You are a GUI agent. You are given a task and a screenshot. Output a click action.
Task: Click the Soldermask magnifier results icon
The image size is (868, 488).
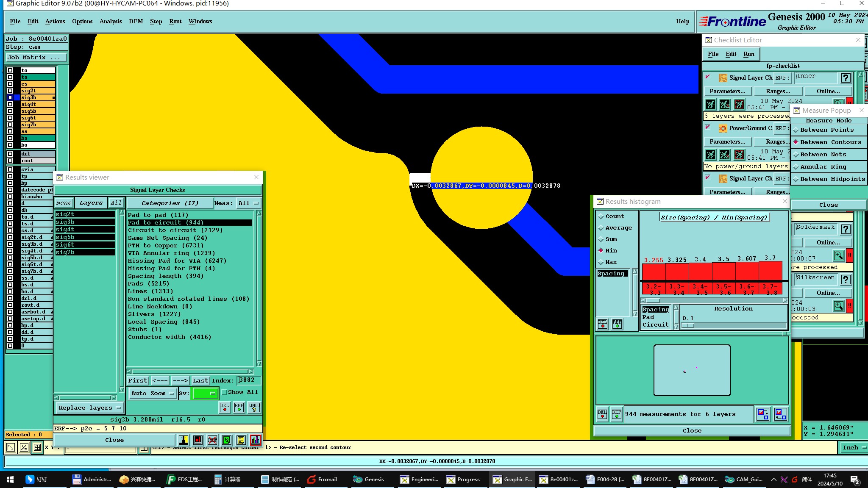coord(838,255)
